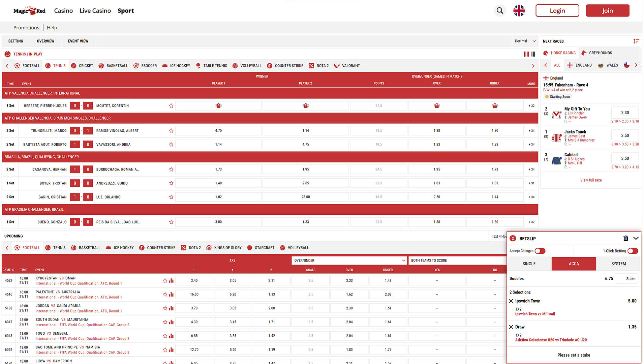Screen dimensions: 643x364
Task: Open the Decimal odds format dropdown
Action: pos(525,41)
